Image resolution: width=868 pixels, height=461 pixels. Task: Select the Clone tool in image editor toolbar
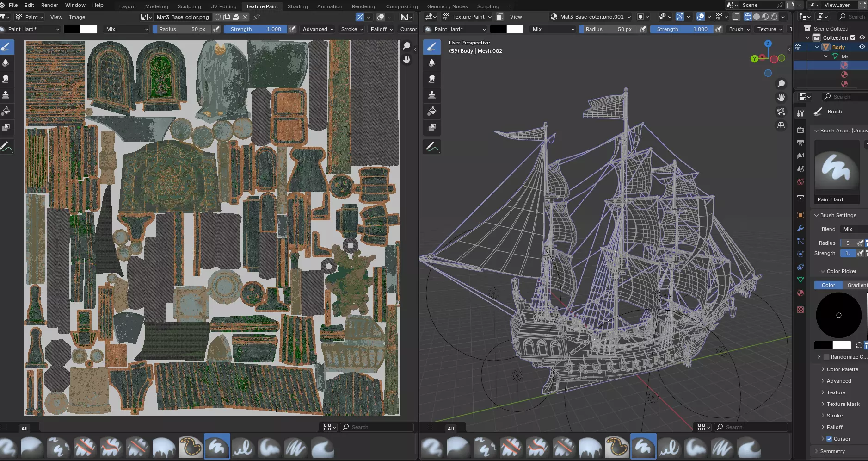pyautogui.click(x=6, y=95)
